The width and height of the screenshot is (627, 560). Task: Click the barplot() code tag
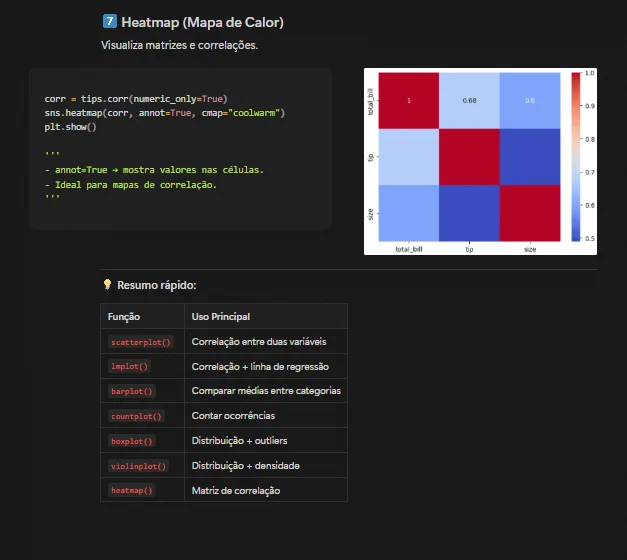tap(132, 391)
